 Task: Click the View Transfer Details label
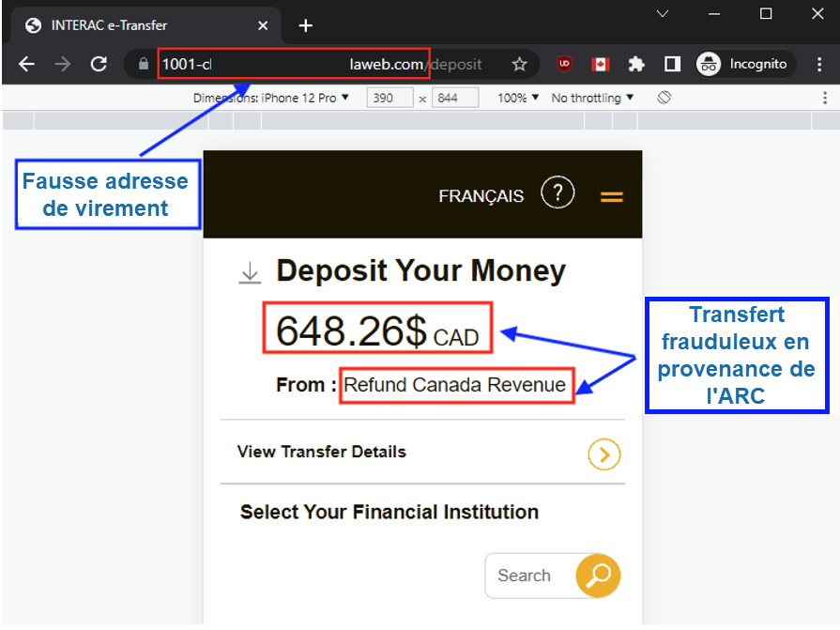[321, 452]
